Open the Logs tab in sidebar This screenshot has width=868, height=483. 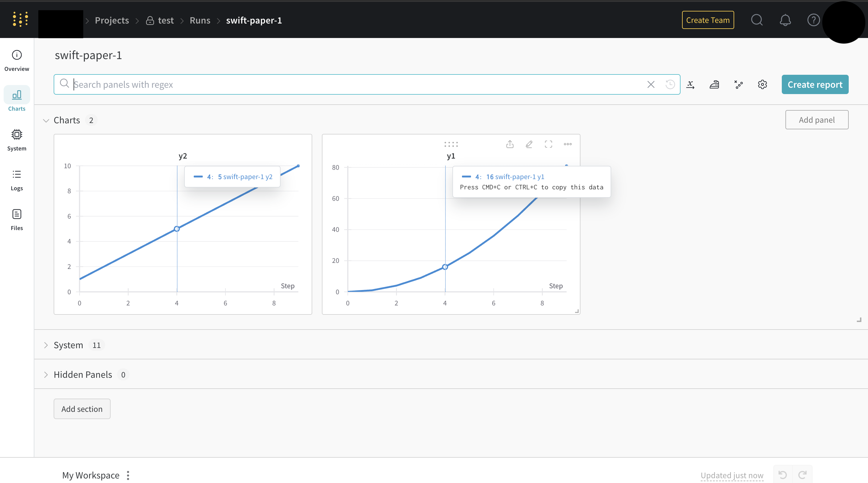click(17, 180)
